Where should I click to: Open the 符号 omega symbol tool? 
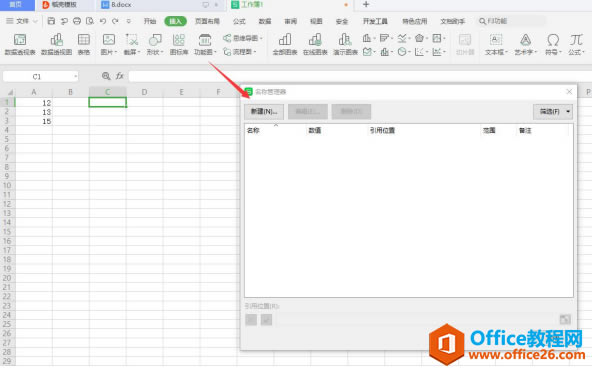point(553,45)
